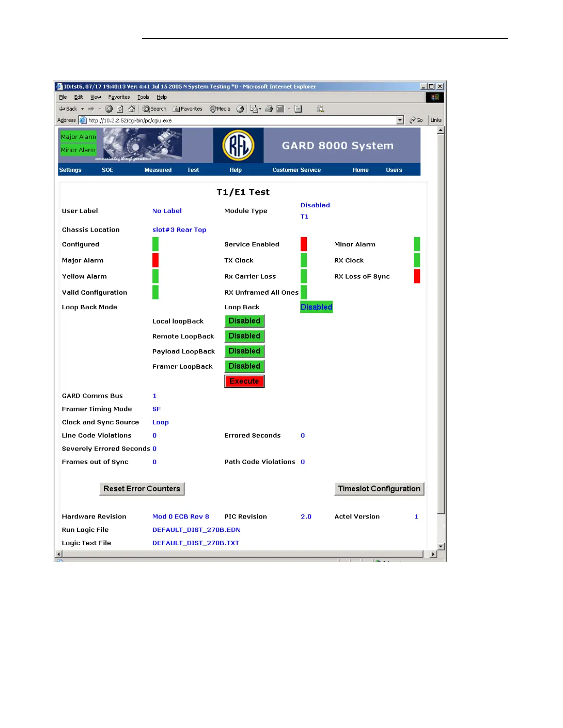This screenshot has height=728, width=563.
Task: Click the red Service Enabled indicator
Action: point(304,245)
